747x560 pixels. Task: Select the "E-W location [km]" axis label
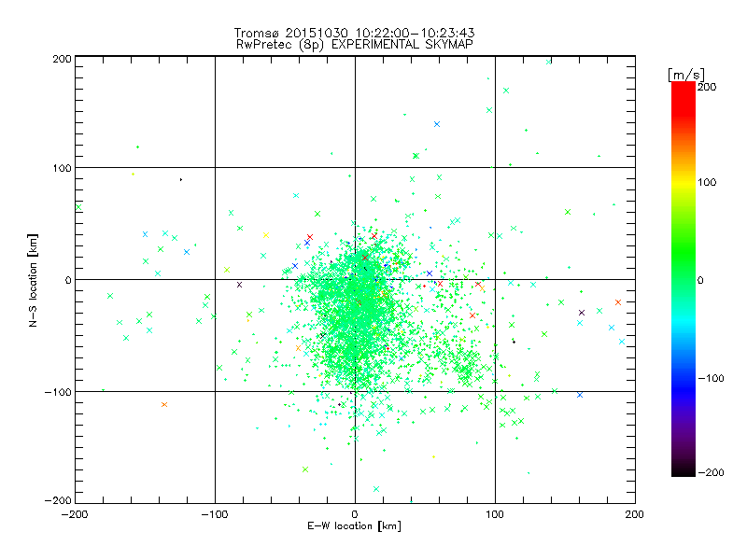tap(354, 525)
